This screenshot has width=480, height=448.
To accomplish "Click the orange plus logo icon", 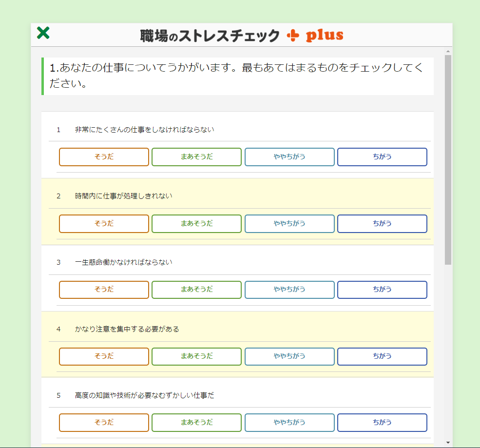I will pyautogui.click(x=293, y=36).
